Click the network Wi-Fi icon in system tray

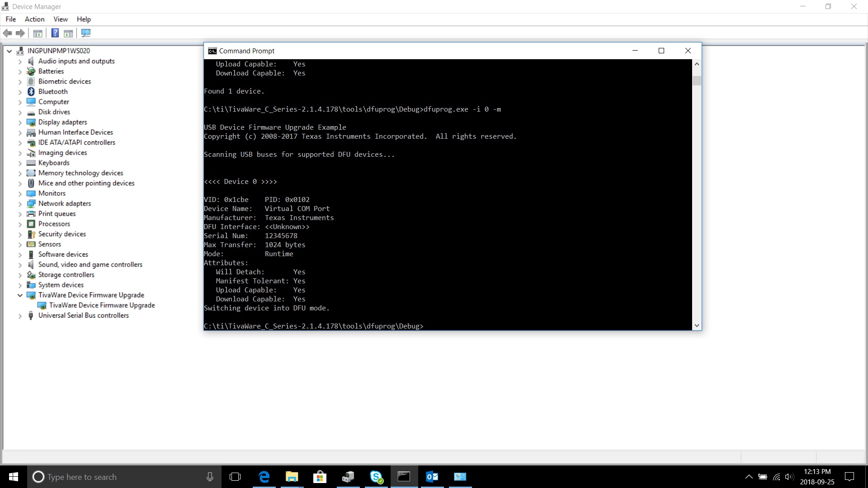pos(776,477)
